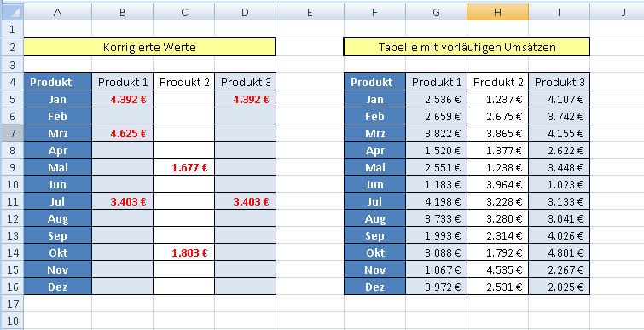Select column G header
Viewport: 644px width, 330px height.
click(x=436, y=12)
